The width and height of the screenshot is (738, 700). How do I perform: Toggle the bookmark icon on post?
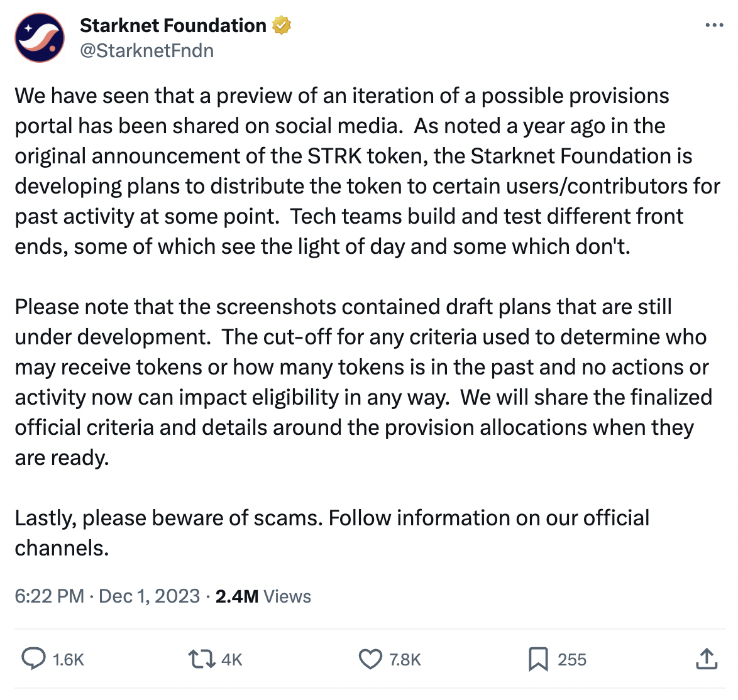[x=539, y=659]
